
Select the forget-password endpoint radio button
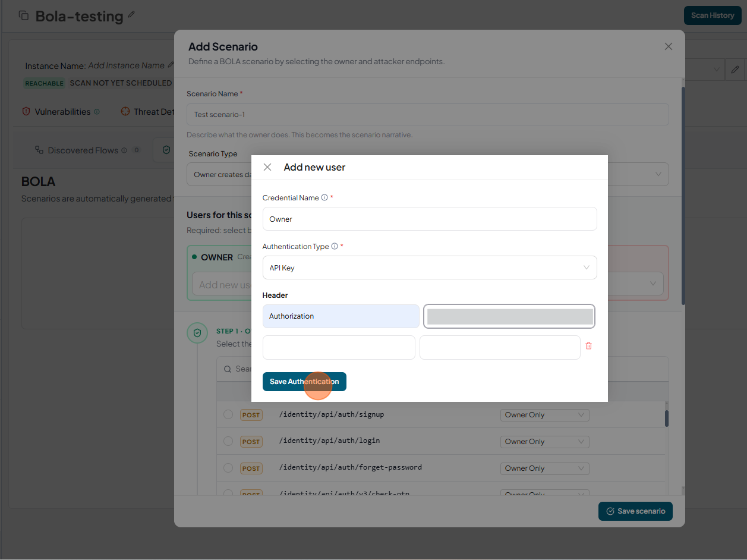coord(228,468)
